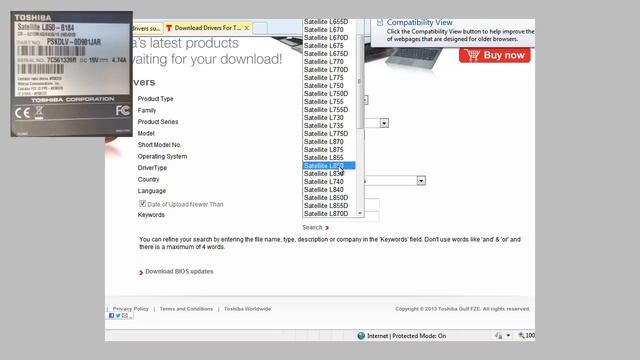The width and height of the screenshot is (640, 360).
Task: Click the model list scrollbar thumb
Action: pyautogui.click(x=360, y=81)
